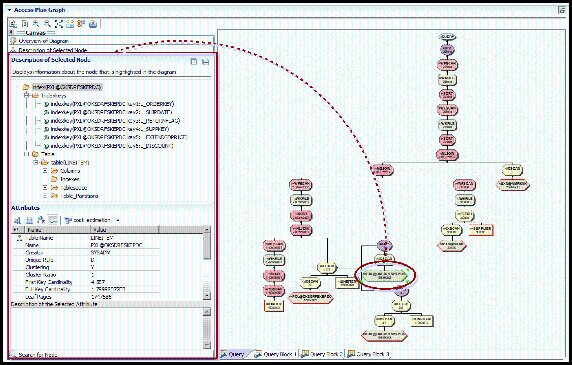Click the narrow first column header in Attributes table

click(18, 230)
